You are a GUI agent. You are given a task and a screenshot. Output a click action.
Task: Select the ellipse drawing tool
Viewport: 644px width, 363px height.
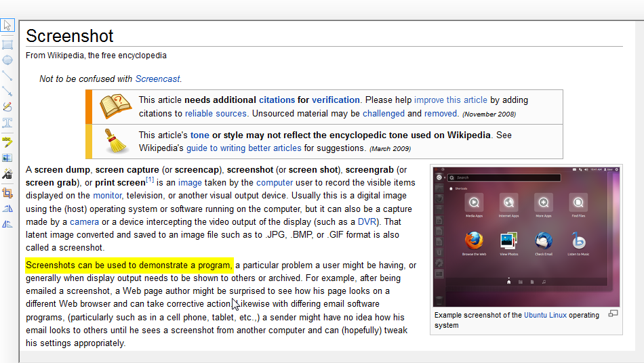(7, 60)
